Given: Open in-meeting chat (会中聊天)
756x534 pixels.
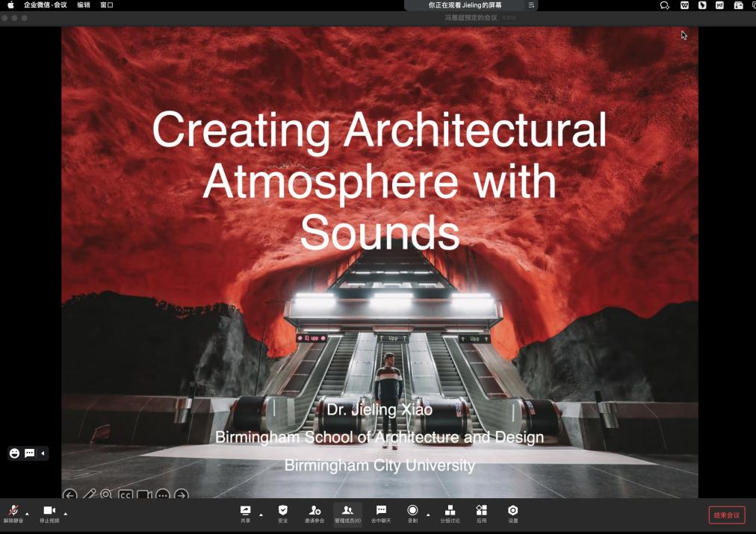Looking at the screenshot, I should 381,512.
